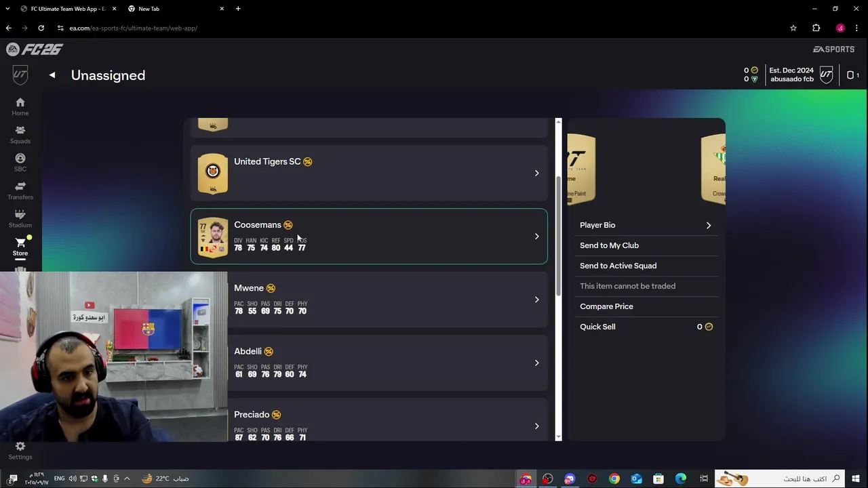Click the scrollbar up arrow of item list

click(558, 121)
